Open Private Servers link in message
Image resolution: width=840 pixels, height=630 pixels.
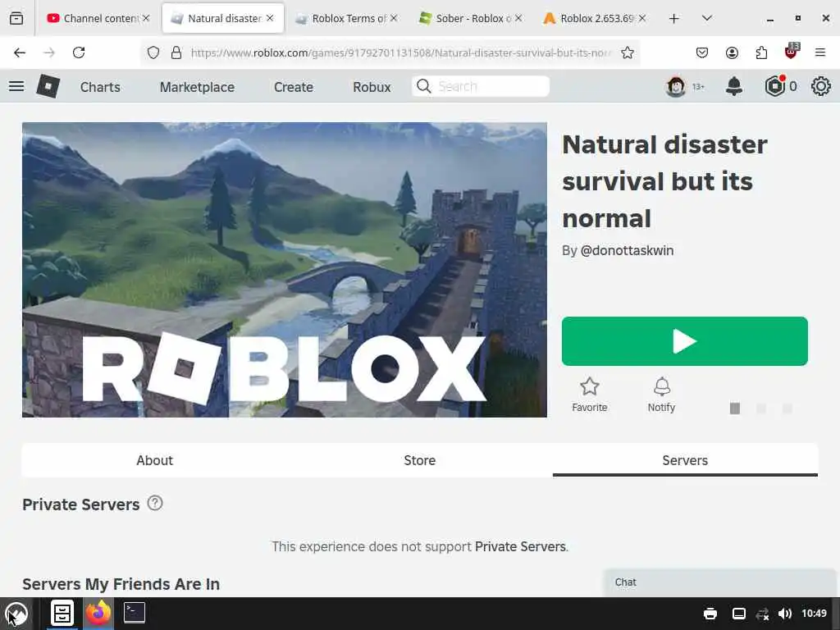520,546
